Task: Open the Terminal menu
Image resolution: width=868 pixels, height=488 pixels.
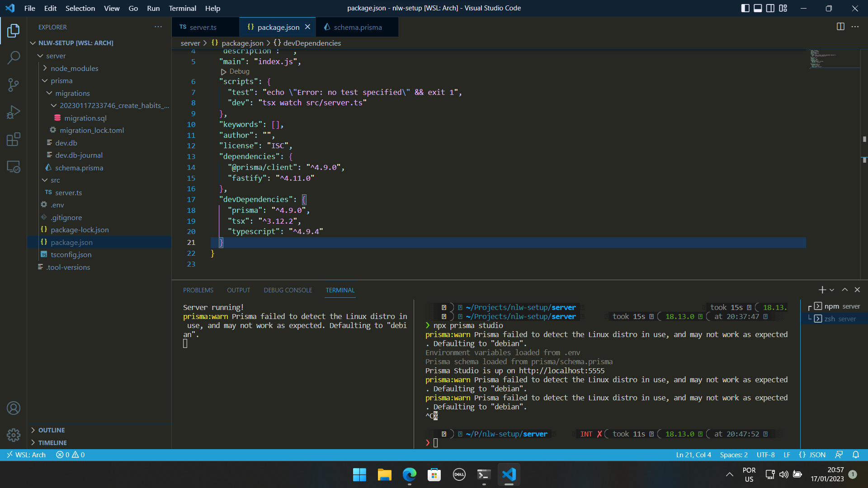Action: pos(182,8)
